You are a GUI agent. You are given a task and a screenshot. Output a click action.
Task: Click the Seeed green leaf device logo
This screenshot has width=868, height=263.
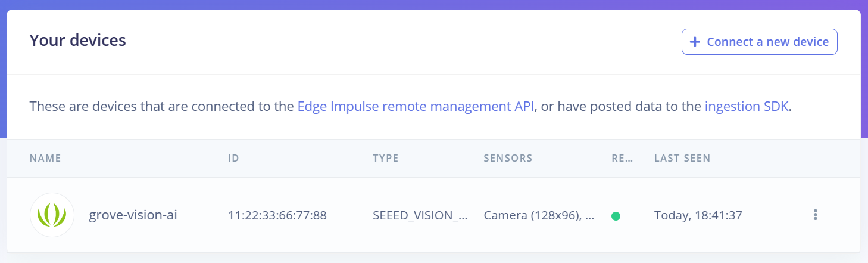tap(52, 215)
